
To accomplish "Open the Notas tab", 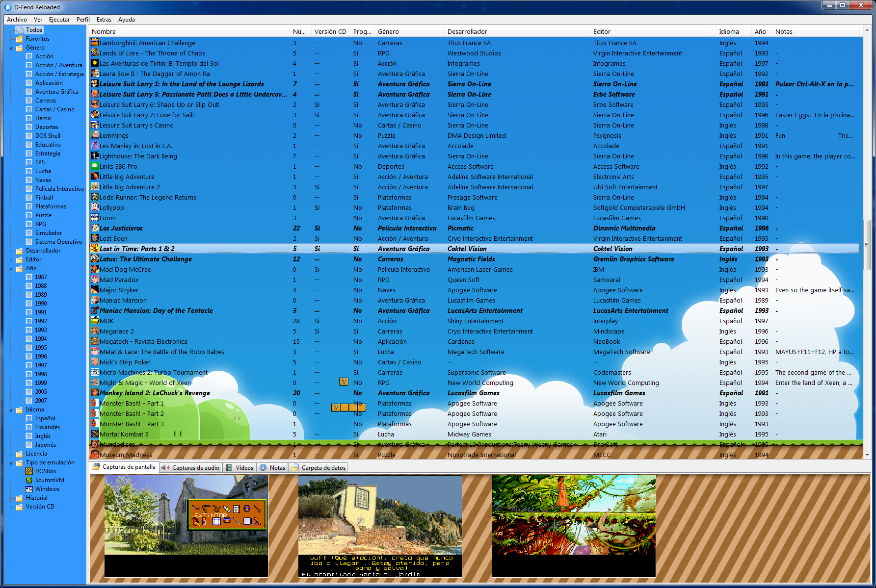I will 272,468.
